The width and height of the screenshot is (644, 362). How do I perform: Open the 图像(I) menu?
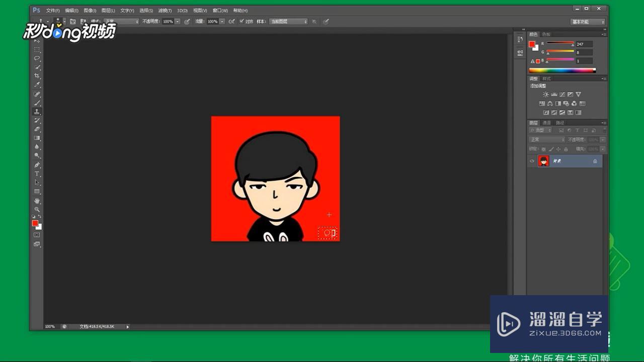(x=90, y=11)
